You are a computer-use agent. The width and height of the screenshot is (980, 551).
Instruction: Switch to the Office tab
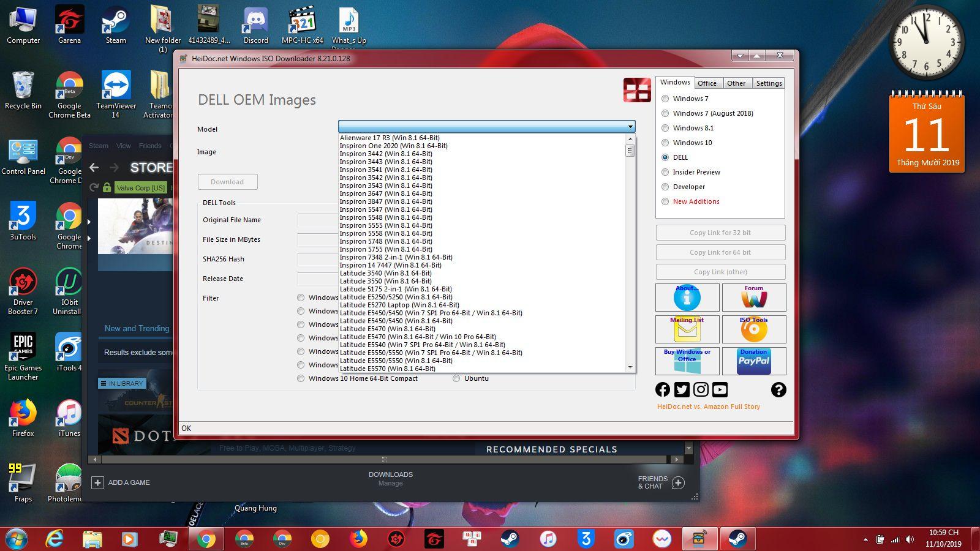coord(707,83)
